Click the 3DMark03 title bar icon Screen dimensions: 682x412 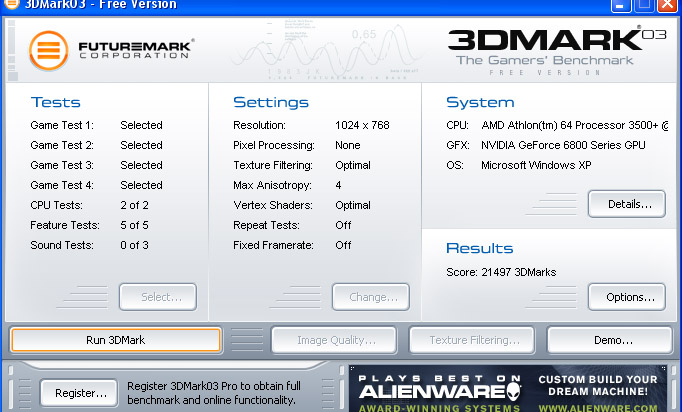tap(12, 4)
